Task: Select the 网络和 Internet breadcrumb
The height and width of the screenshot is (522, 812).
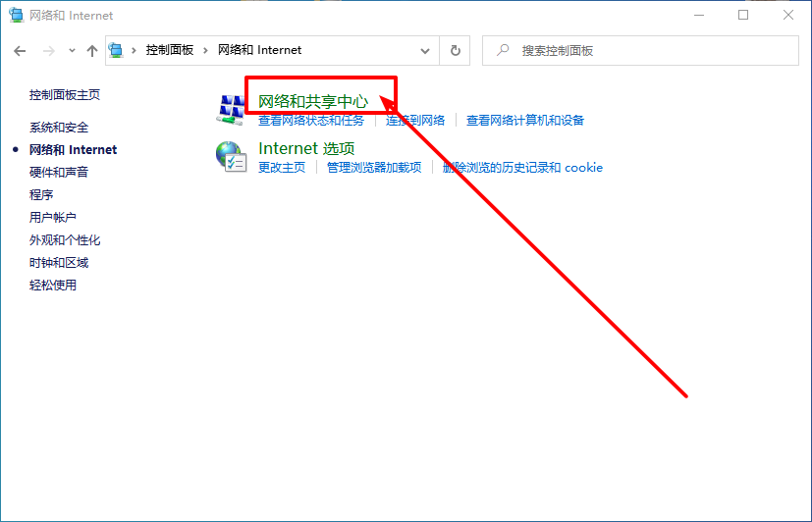Action: point(259,50)
